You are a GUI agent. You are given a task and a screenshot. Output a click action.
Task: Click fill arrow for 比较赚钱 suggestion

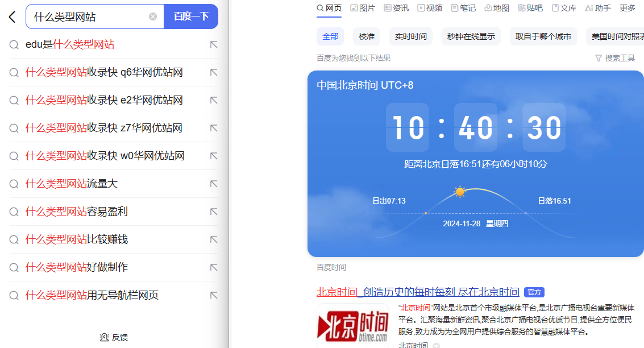tap(214, 239)
